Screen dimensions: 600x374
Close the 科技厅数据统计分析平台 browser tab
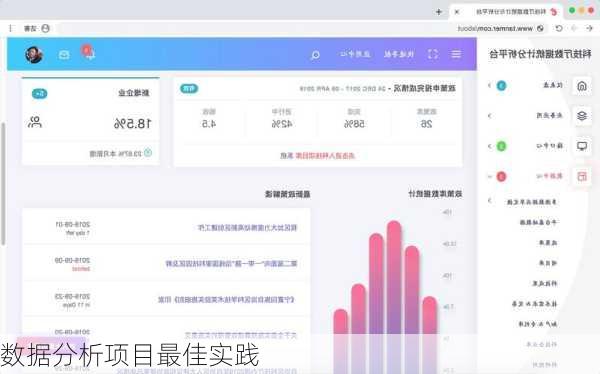click(457, 12)
